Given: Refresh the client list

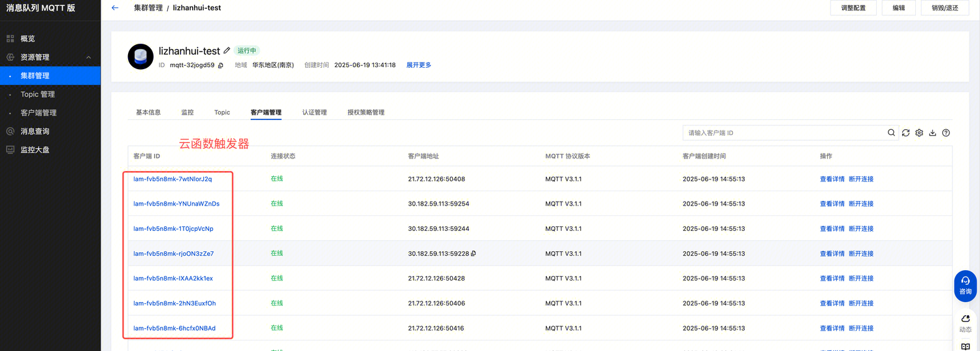Looking at the screenshot, I should pyautogui.click(x=906, y=133).
